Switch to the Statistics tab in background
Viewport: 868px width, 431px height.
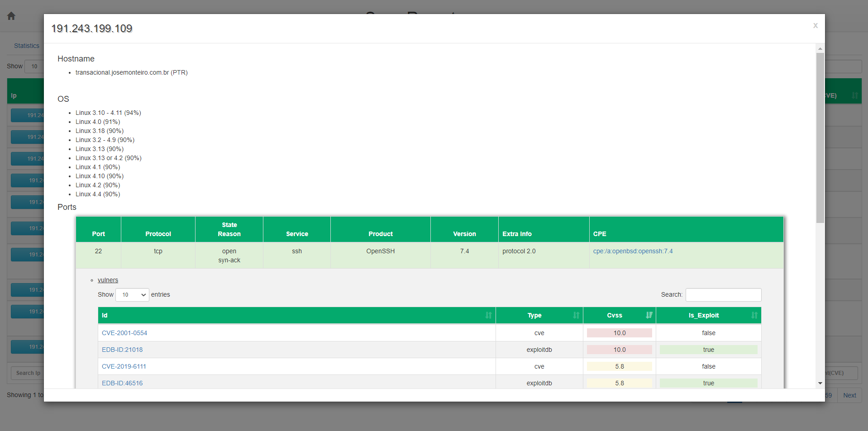click(27, 46)
